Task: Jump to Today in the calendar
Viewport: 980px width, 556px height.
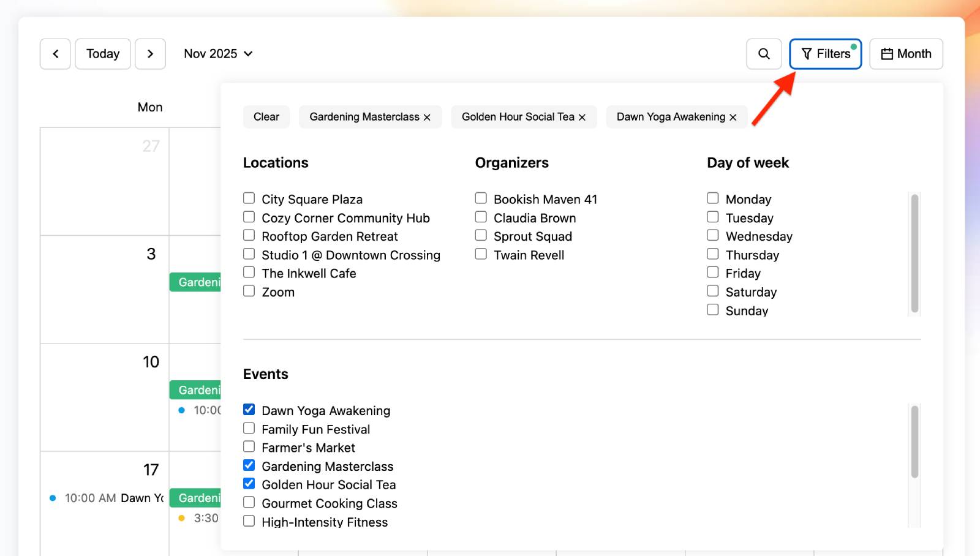Action: pyautogui.click(x=103, y=54)
